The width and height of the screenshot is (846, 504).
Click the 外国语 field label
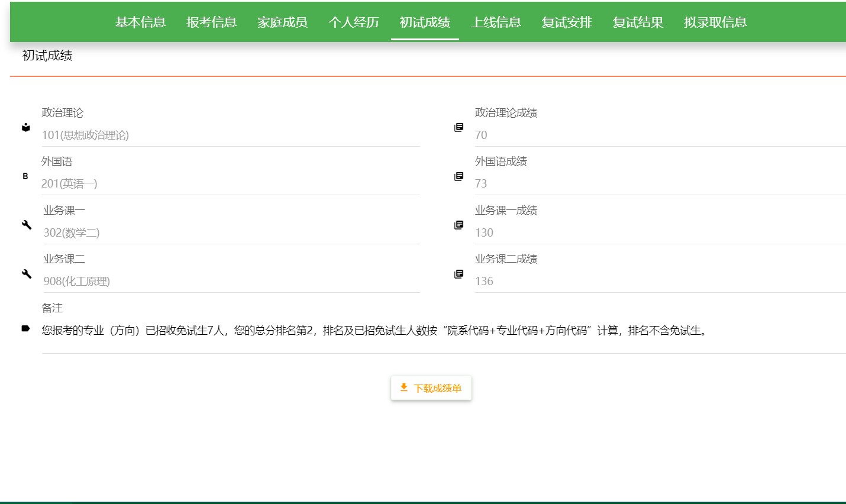(57, 161)
